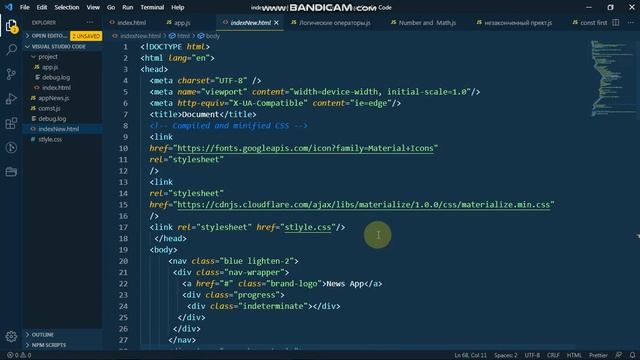The width and height of the screenshot is (640, 360).
Task: Click the News App text on line 22
Action: 345,283
